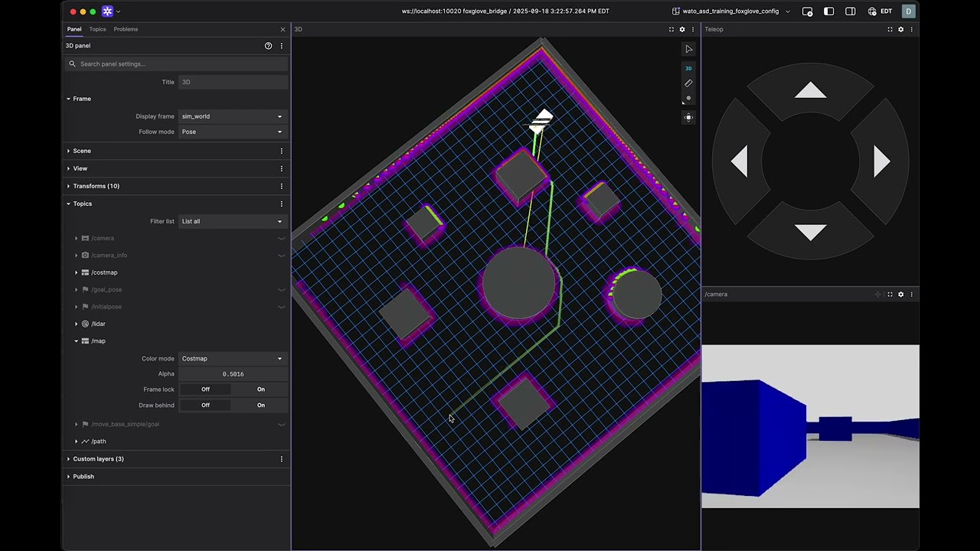
Task: Open the /camera panel three-dot menu
Action: tap(911, 294)
